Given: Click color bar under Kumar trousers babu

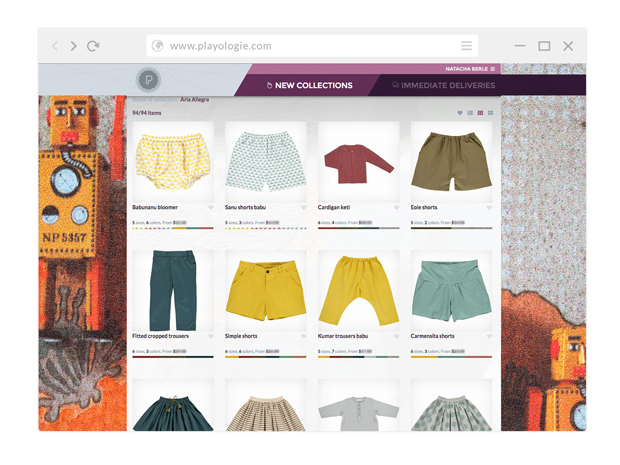Looking at the screenshot, I should (x=359, y=357).
